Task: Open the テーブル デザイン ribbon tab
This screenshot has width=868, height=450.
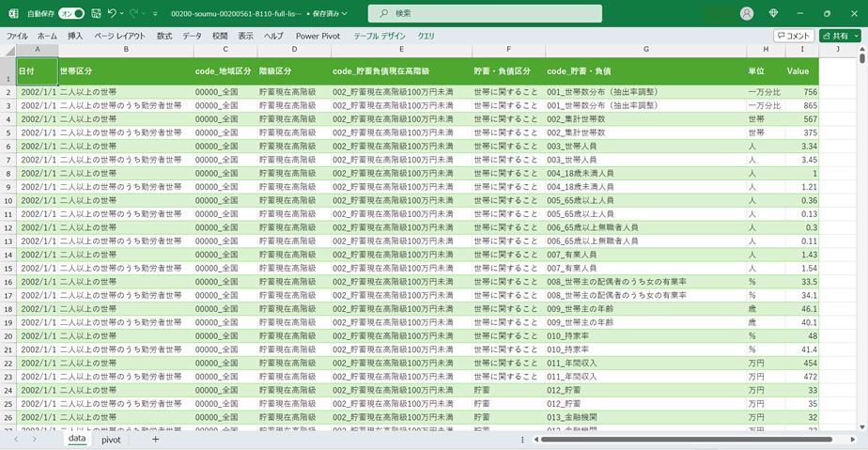Action: tap(380, 36)
